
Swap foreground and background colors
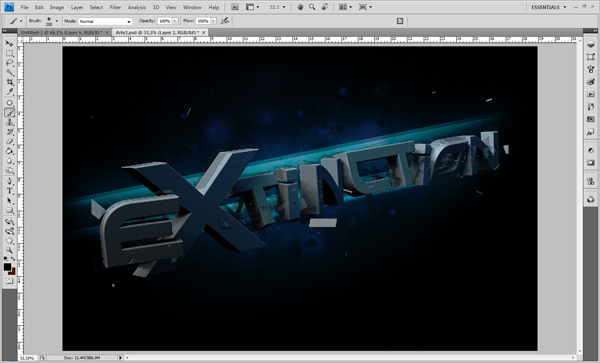click(13, 259)
